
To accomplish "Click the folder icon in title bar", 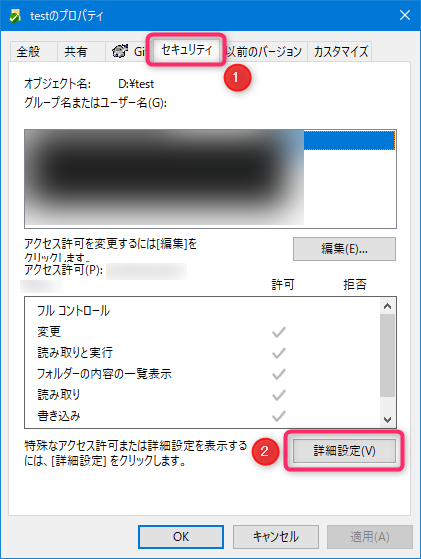I will (15, 16).
